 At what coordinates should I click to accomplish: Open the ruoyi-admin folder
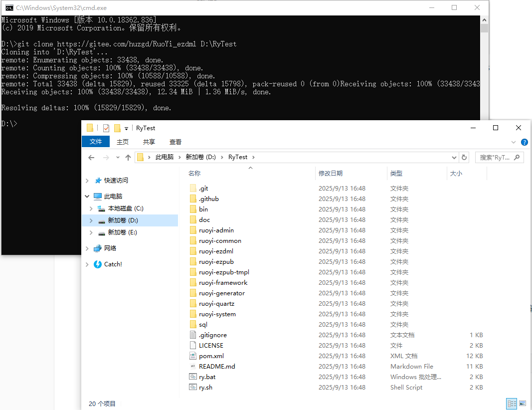coord(216,230)
